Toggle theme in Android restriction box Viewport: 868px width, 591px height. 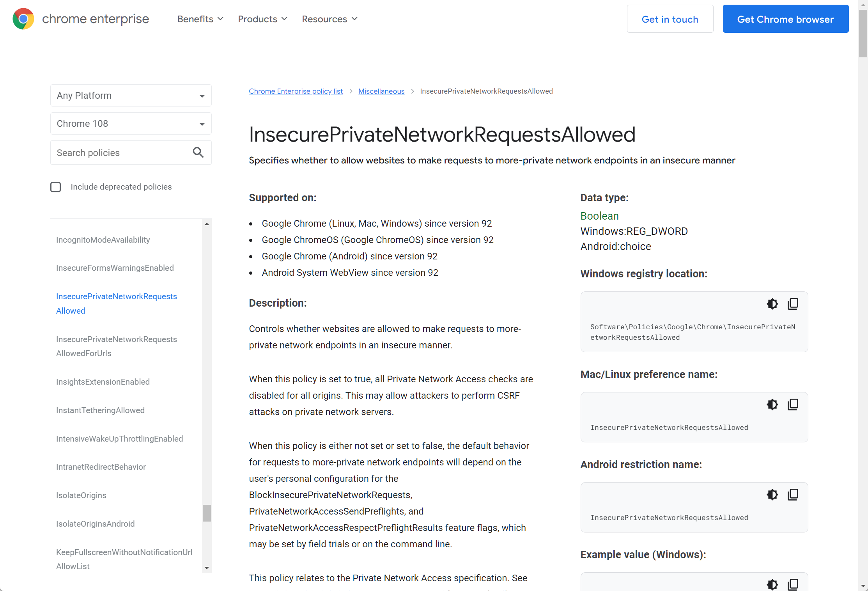pyautogui.click(x=772, y=495)
